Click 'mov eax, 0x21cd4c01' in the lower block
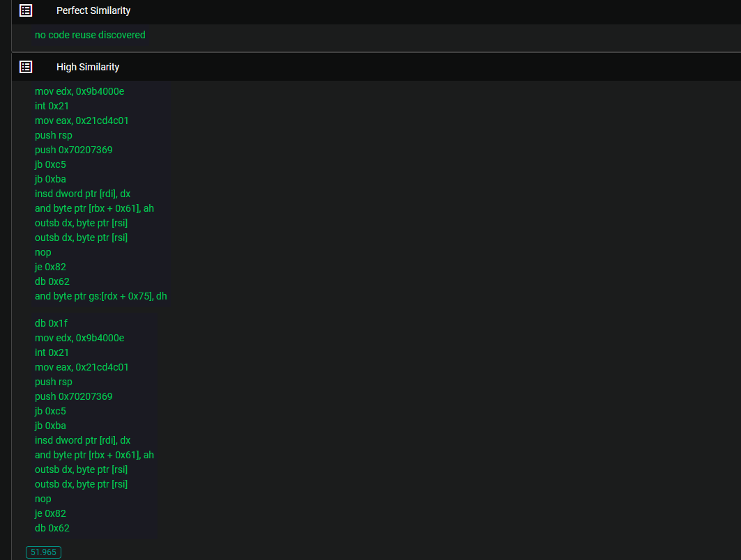 coord(82,367)
